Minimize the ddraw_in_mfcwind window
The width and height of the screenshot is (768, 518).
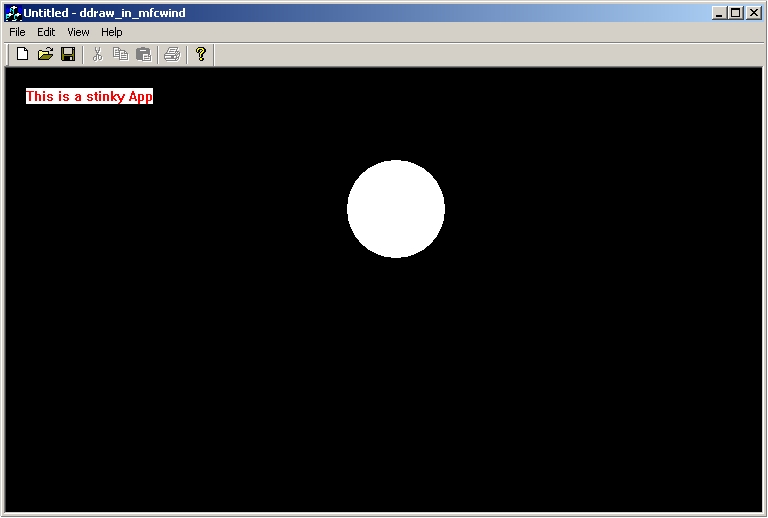pyautogui.click(x=719, y=13)
